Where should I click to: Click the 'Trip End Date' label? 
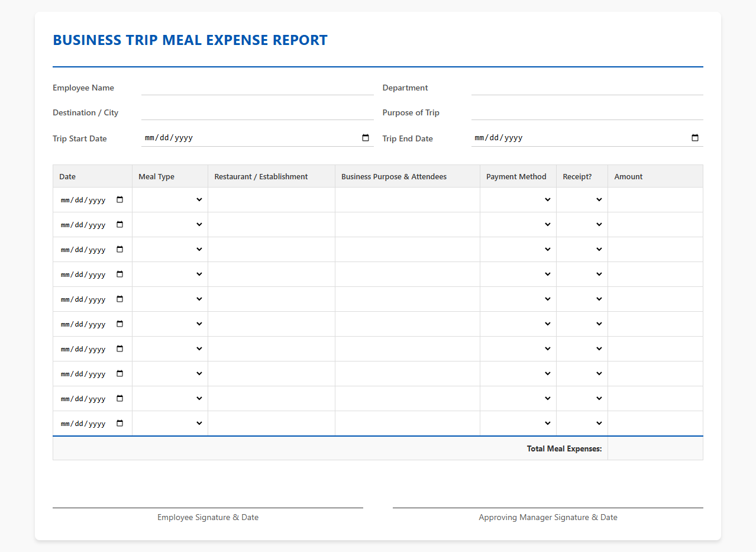408,138
